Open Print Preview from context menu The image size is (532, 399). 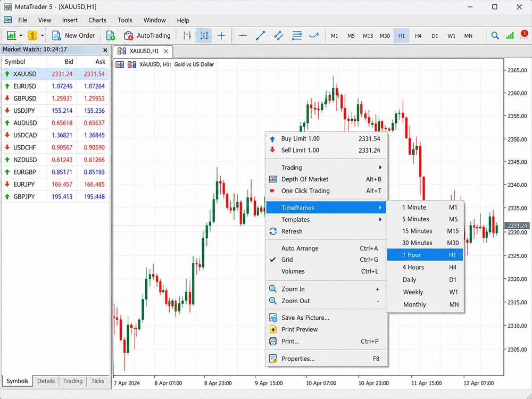pos(327,329)
